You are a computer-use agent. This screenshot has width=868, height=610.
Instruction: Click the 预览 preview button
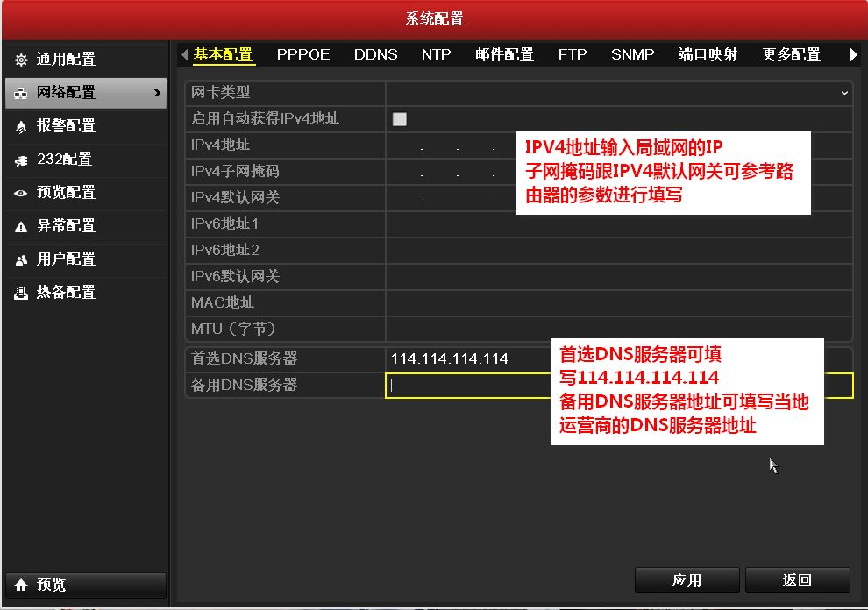tap(85, 585)
